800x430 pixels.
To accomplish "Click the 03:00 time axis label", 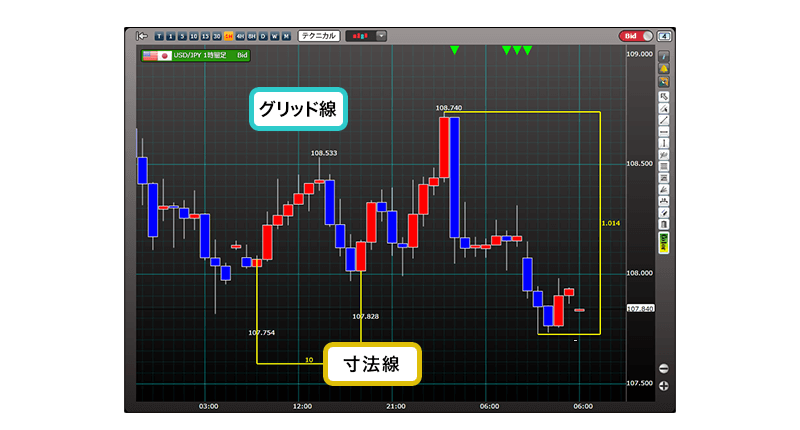I will pos(209,407).
